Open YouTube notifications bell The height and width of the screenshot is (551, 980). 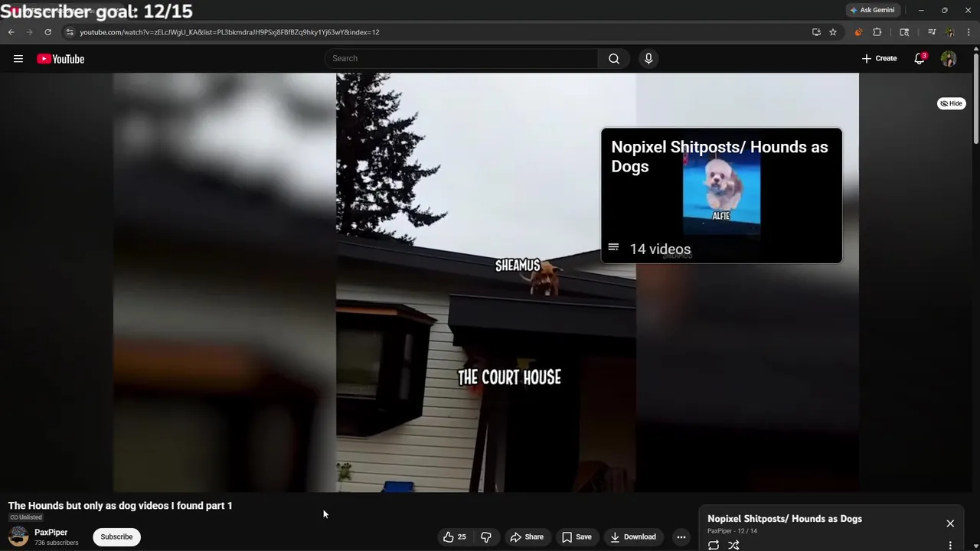pyautogui.click(x=920, y=59)
